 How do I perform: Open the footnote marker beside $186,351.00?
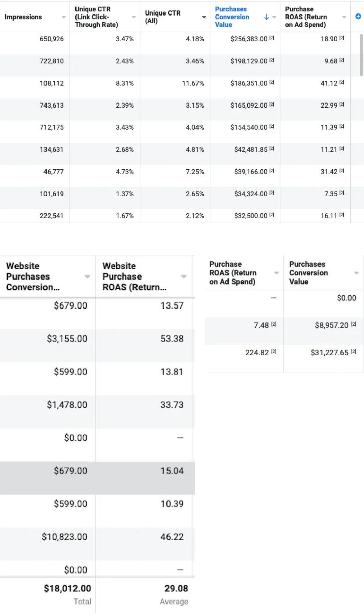click(272, 82)
